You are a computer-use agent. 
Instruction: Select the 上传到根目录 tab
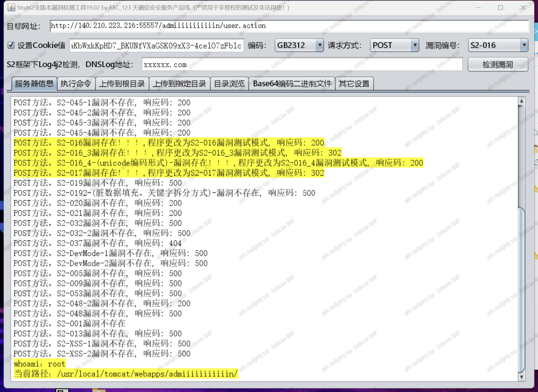coord(122,84)
